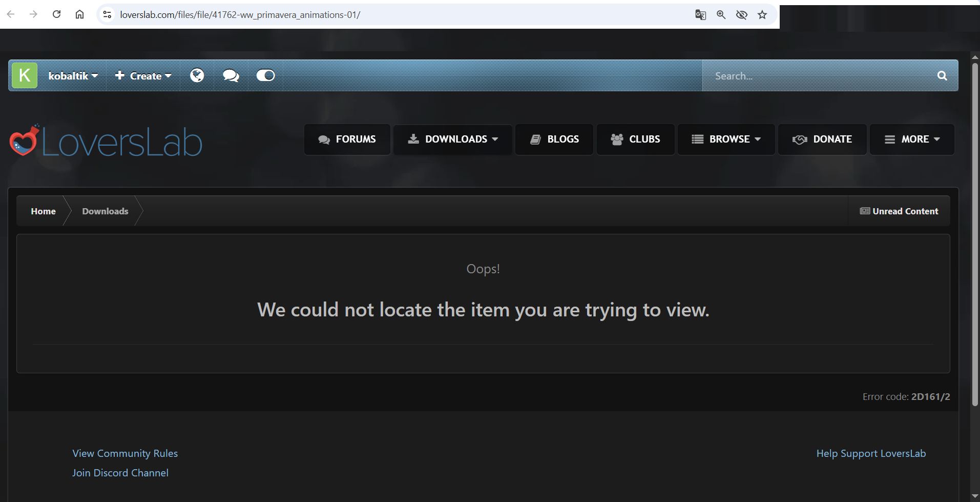The width and height of the screenshot is (980, 502).
Task: Open the FORUMS menu item
Action: (x=347, y=139)
